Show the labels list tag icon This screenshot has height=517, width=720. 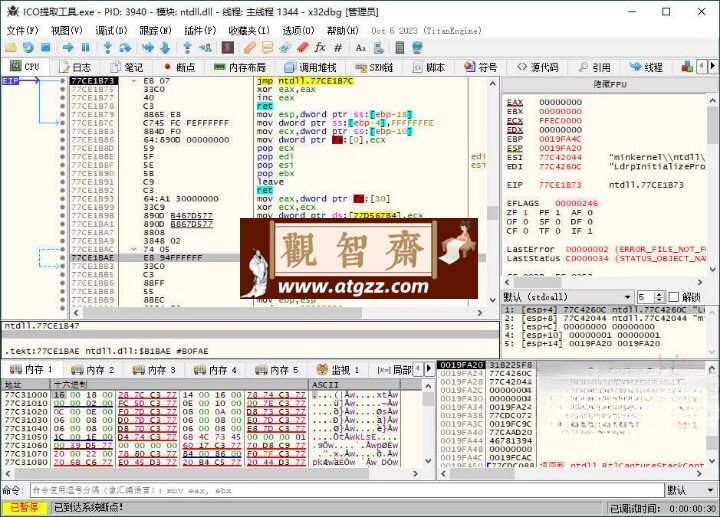point(285,47)
